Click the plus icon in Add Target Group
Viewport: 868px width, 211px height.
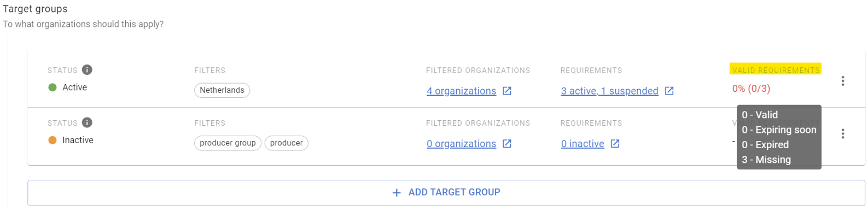(397, 192)
